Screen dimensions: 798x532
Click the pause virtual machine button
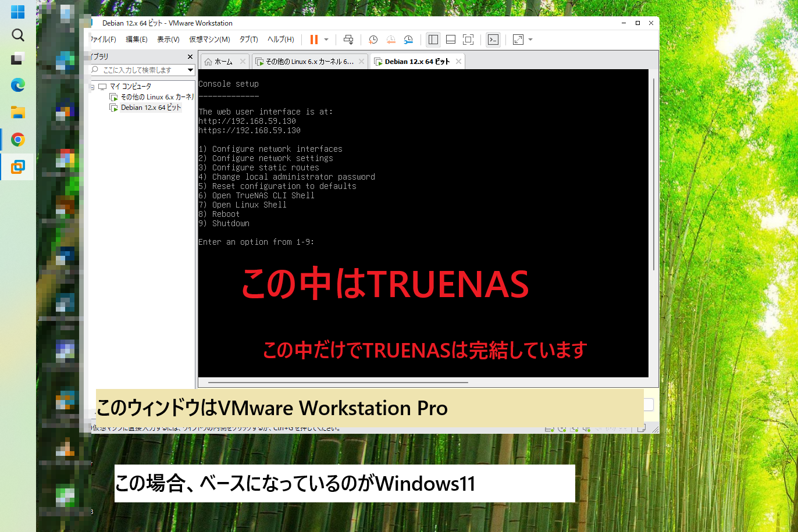coord(313,40)
